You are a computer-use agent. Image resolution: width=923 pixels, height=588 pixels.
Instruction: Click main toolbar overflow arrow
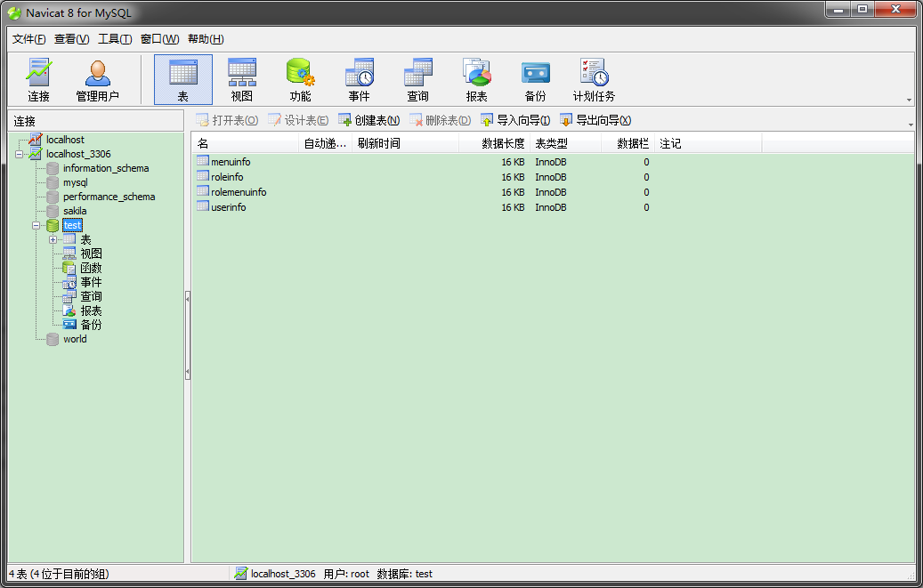tap(909, 101)
